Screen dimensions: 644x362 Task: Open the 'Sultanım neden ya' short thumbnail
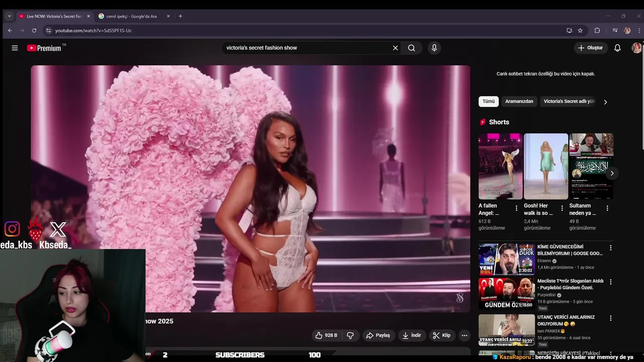[591, 166]
